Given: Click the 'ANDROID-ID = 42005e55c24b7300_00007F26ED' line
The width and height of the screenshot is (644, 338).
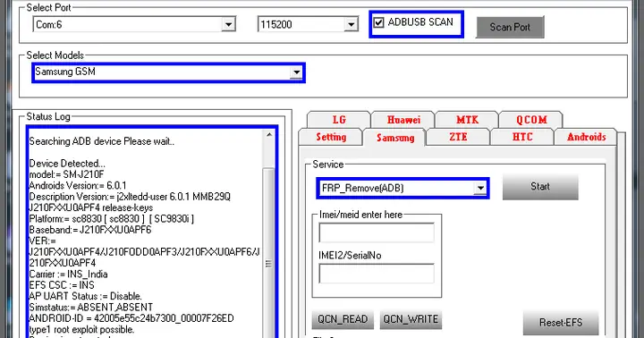Looking at the screenshot, I should tap(131, 318).
